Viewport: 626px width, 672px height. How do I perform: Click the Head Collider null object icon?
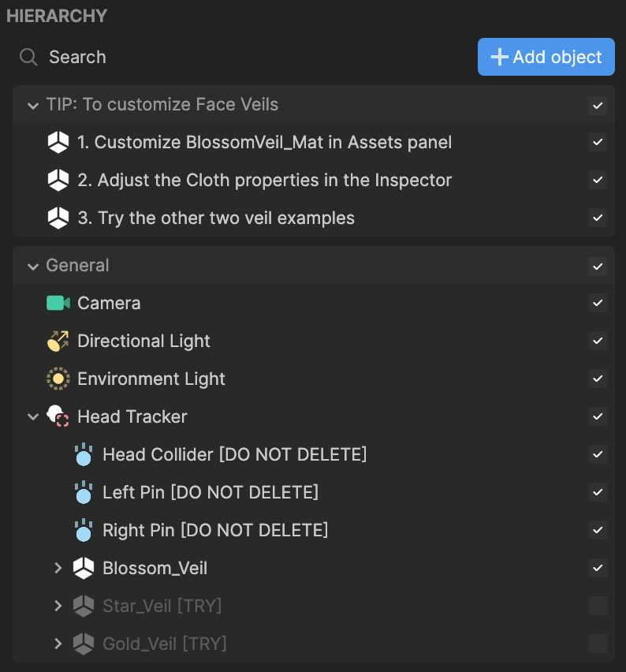pyautogui.click(x=83, y=454)
